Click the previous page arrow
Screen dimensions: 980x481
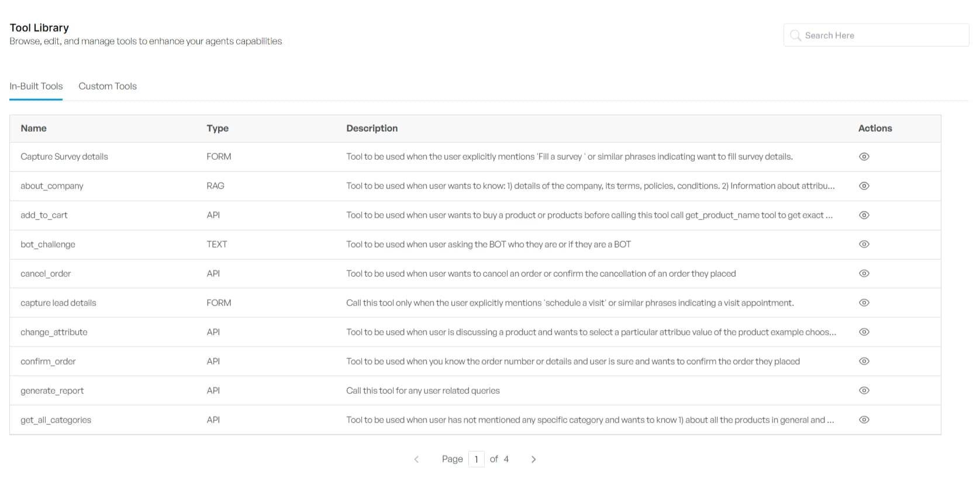tap(416, 459)
